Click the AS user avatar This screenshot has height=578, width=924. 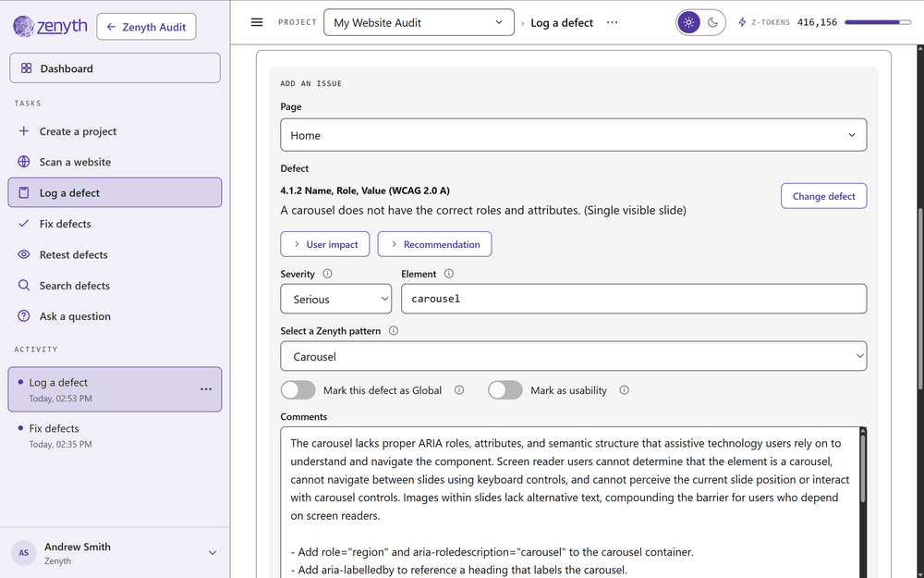tap(24, 553)
